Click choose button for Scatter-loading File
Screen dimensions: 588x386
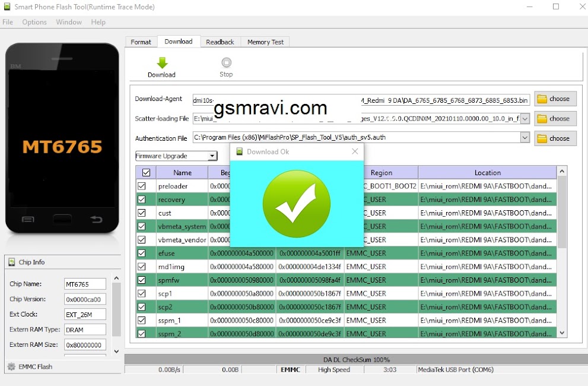click(x=555, y=119)
